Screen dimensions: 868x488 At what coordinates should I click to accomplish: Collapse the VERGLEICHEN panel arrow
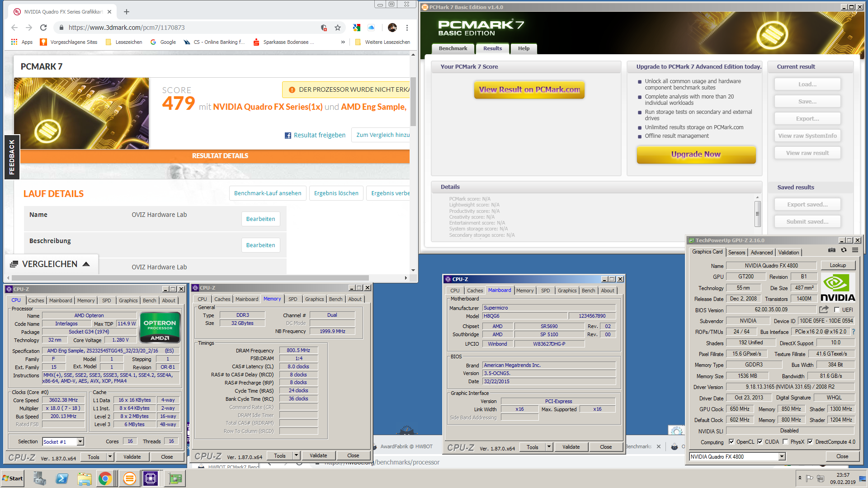coord(86,264)
